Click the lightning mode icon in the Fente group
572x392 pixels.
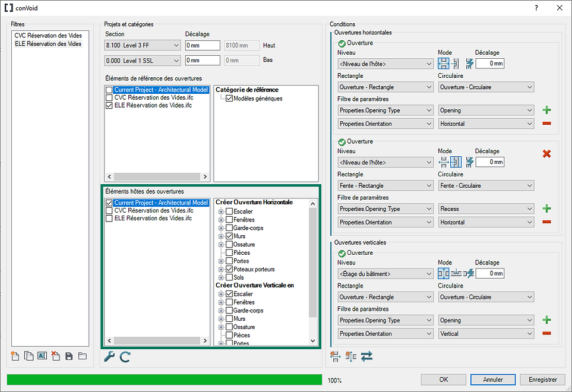(469, 162)
